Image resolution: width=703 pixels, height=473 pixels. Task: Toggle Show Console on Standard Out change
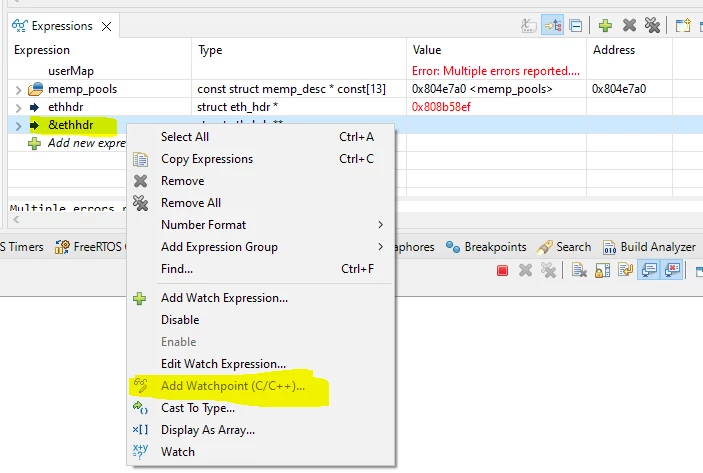pyautogui.click(x=649, y=270)
